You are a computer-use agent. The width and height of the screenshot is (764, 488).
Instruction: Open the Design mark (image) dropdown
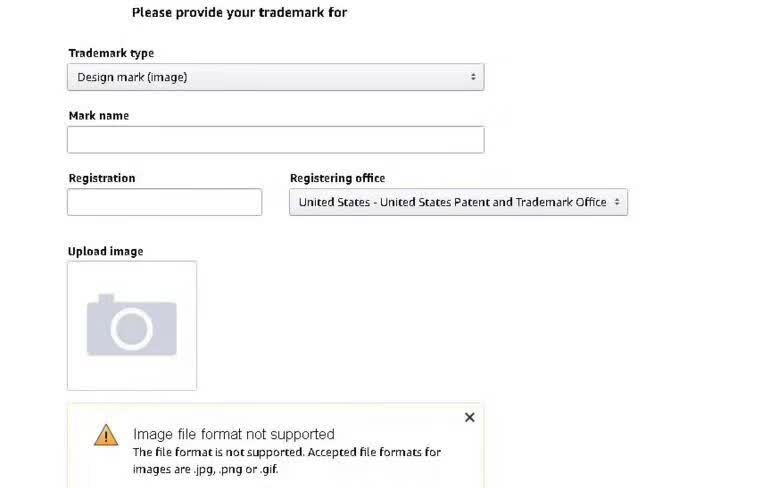coord(276,77)
